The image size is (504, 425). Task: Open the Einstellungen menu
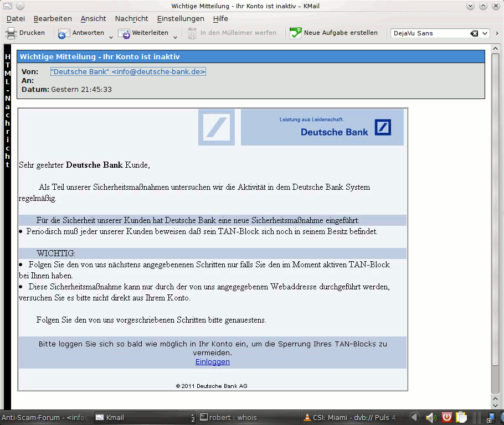[x=181, y=19]
